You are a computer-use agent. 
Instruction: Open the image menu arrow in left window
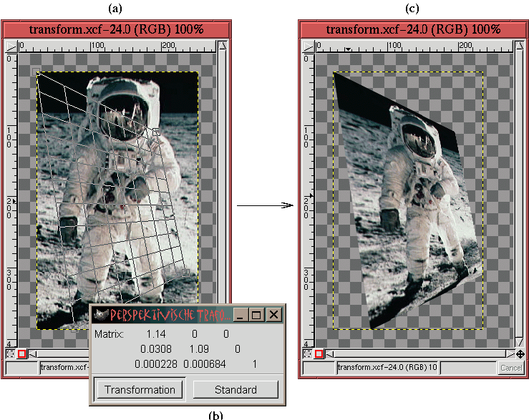[11, 47]
